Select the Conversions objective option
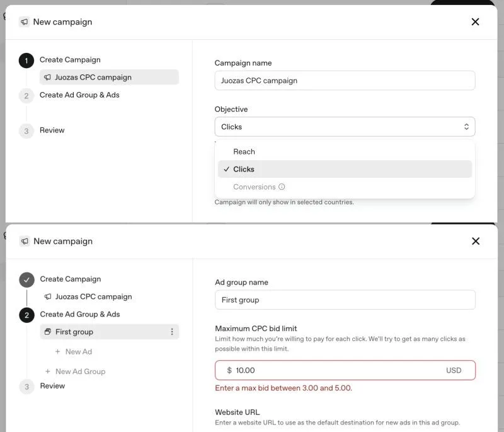Image resolution: width=504 pixels, height=432 pixels. coord(345,187)
